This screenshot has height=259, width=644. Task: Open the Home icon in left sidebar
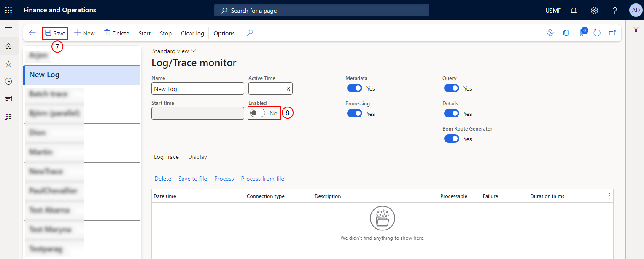(x=8, y=46)
